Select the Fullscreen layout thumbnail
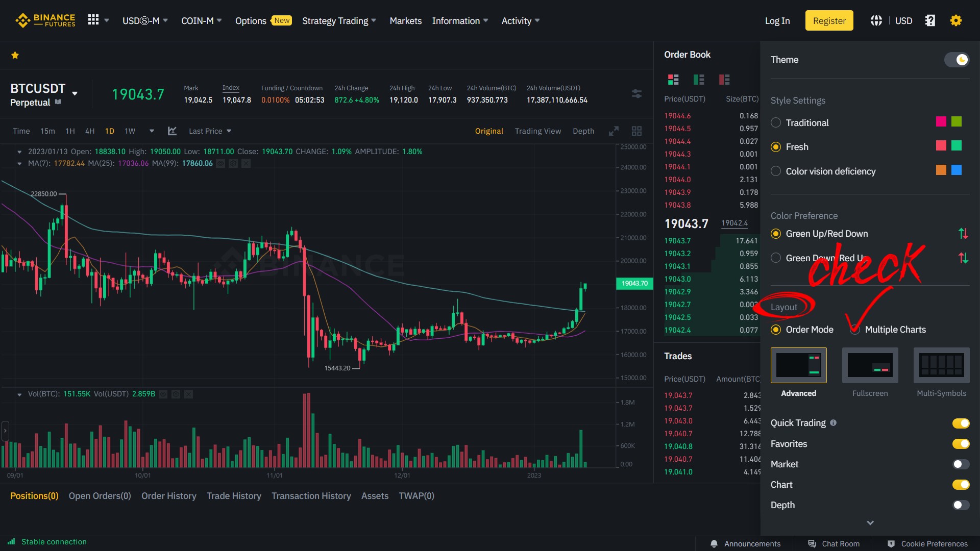The width and height of the screenshot is (980, 551). click(870, 365)
